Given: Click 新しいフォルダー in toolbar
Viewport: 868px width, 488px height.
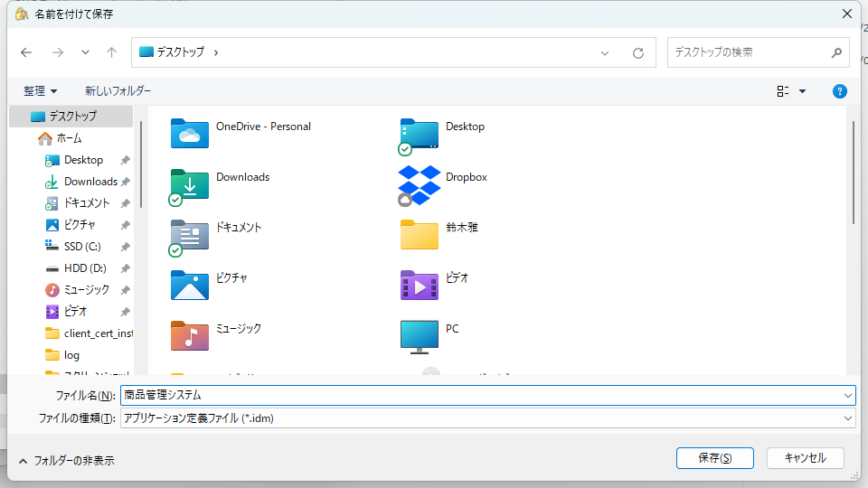Looking at the screenshot, I should click(x=118, y=91).
